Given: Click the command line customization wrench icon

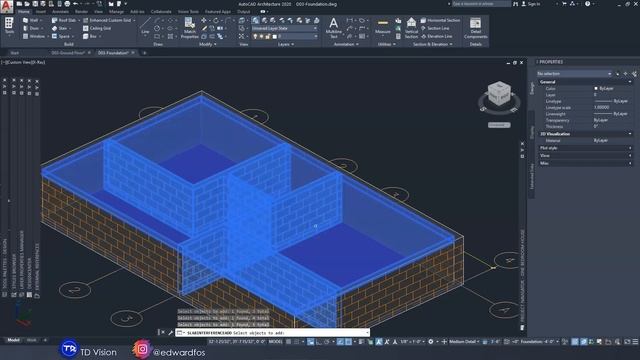Looking at the screenshot, I should (x=171, y=333).
